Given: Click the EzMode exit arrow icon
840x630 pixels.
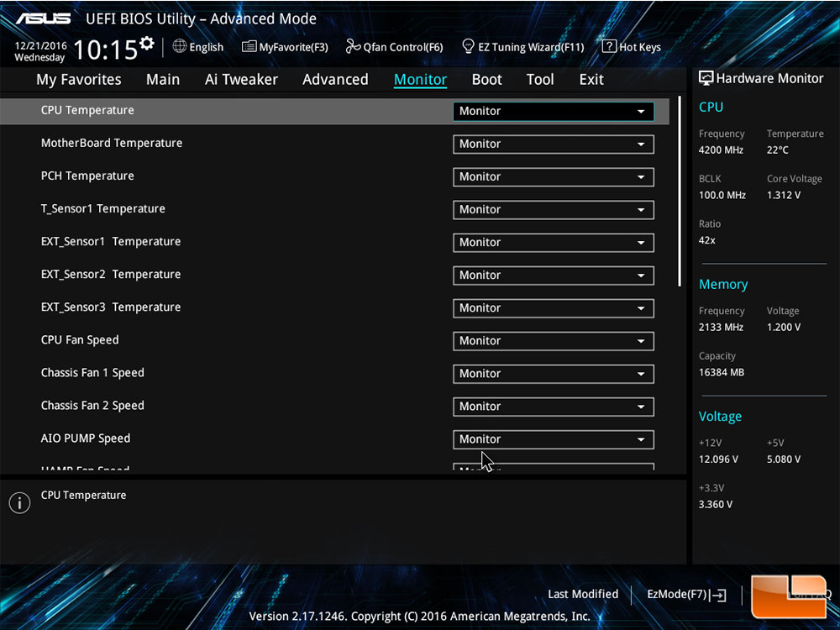Looking at the screenshot, I should click(720, 595).
